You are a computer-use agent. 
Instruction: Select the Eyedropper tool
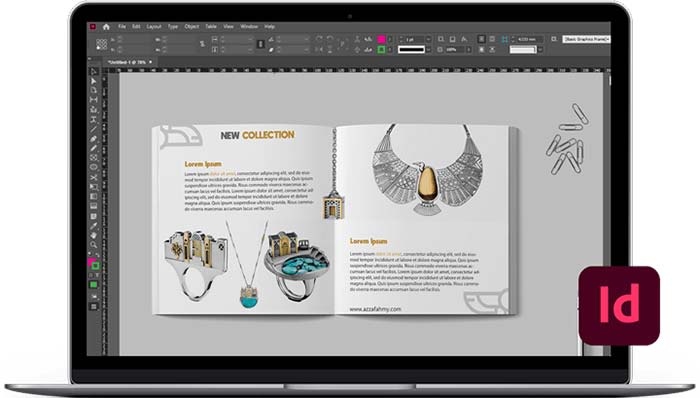[93, 226]
